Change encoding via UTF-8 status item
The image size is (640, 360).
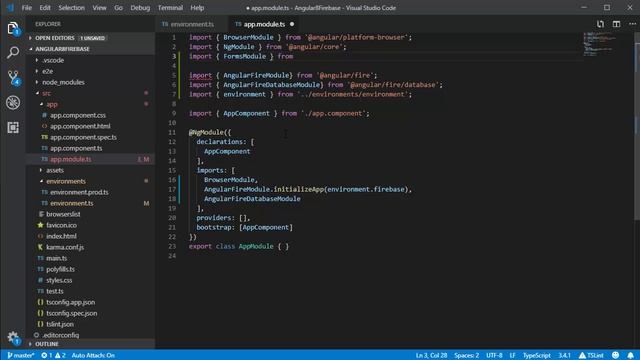point(494,356)
